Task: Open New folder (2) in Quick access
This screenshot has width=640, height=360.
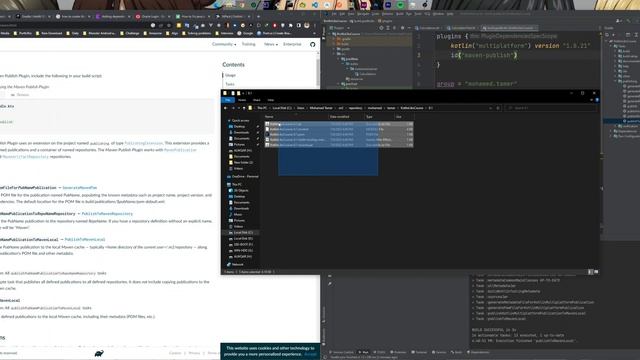Action: (243, 162)
